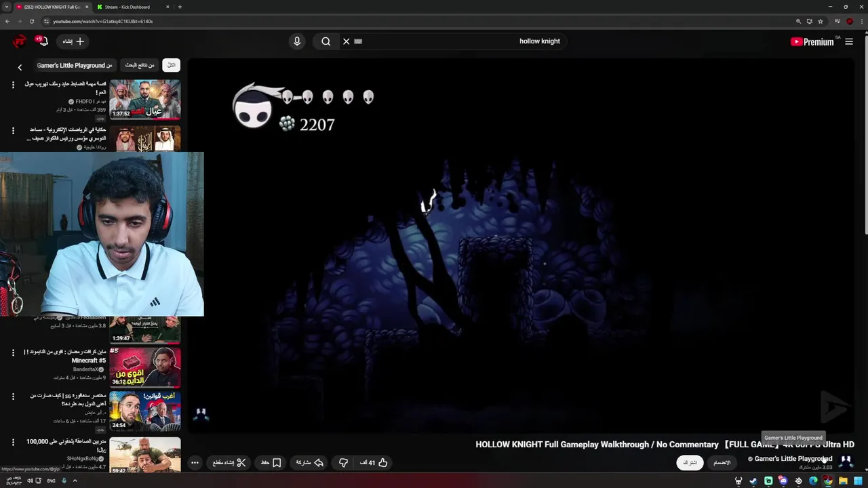The image size is (868, 488).
Task: Save the video with bookmark button
Action: pyautogui.click(x=271, y=463)
